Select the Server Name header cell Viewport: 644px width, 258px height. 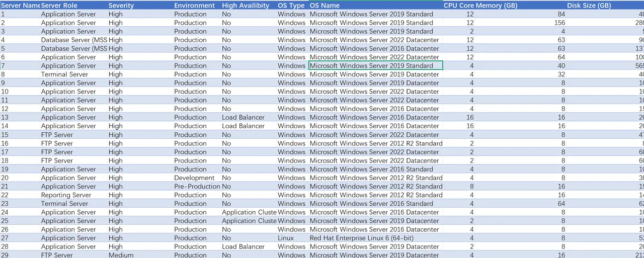tap(20, 6)
